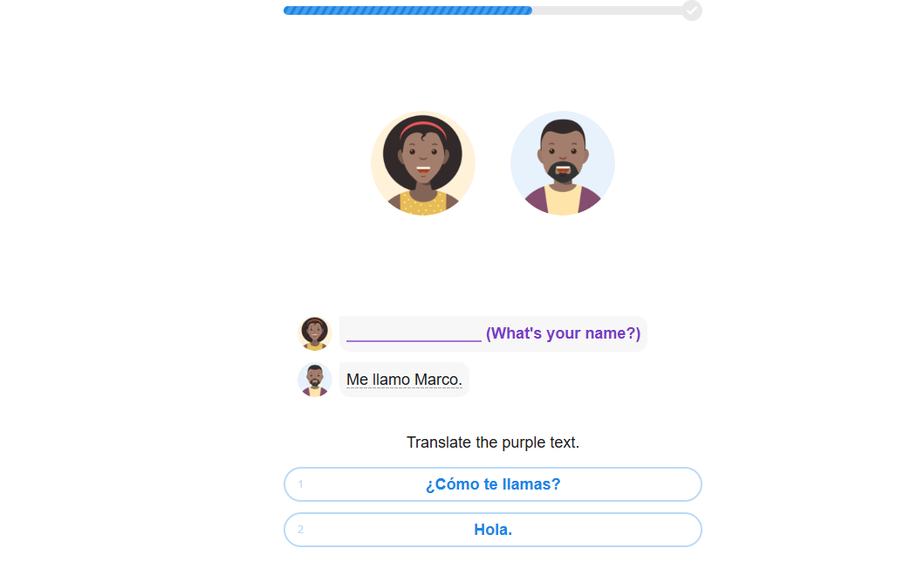
Task: Click the "Translate the purple text." instruction
Action: tap(493, 442)
